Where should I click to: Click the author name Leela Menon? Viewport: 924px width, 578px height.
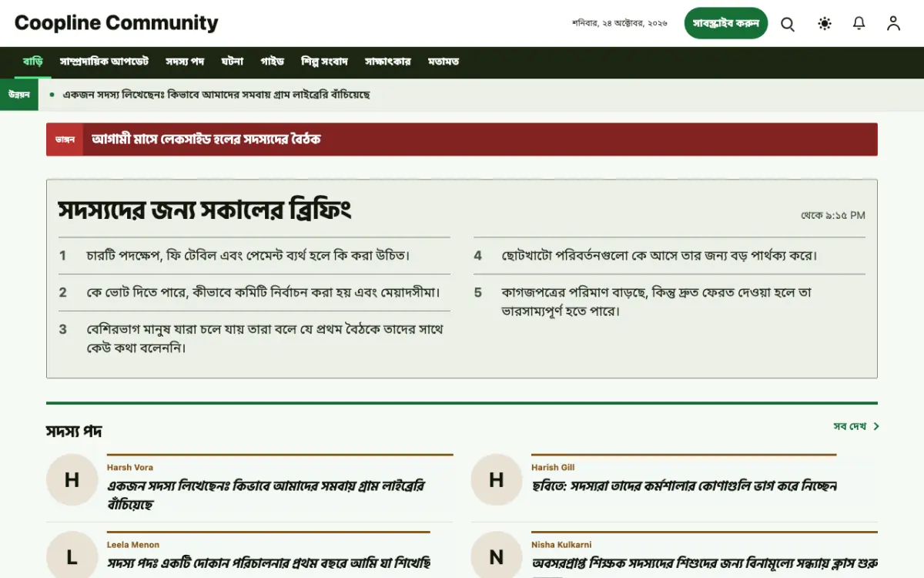(133, 545)
